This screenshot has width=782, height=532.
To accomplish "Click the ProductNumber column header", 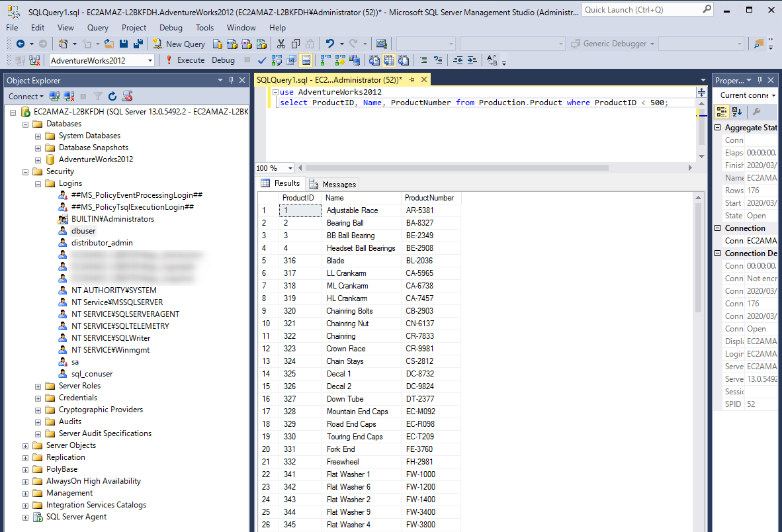I will [431, 198].
